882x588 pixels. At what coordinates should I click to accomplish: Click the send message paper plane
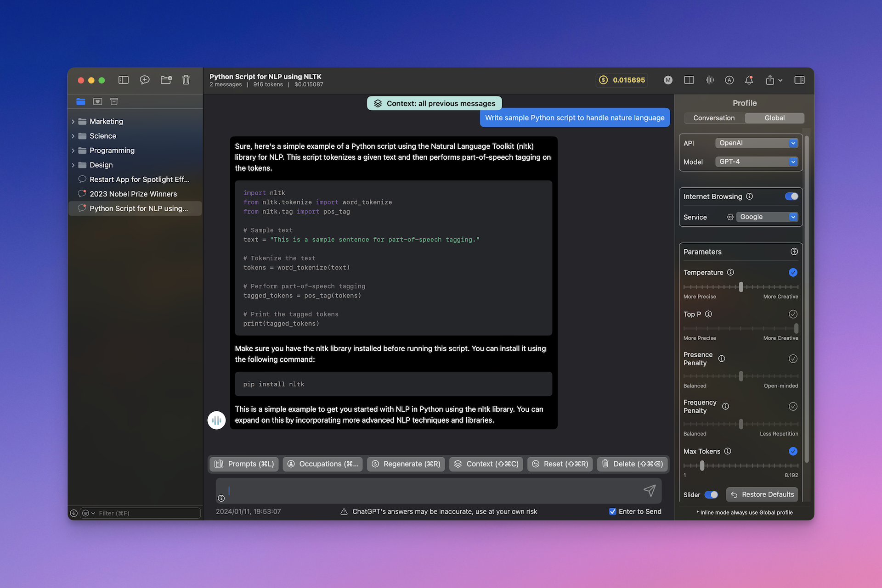(650, 491)
